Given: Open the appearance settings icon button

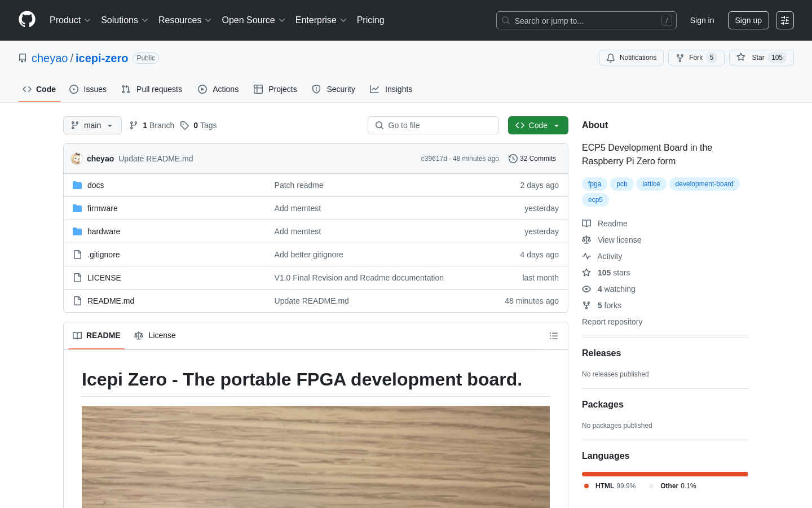Looking at the screenshot, I should pyautogui.click(x=785, y=20).
